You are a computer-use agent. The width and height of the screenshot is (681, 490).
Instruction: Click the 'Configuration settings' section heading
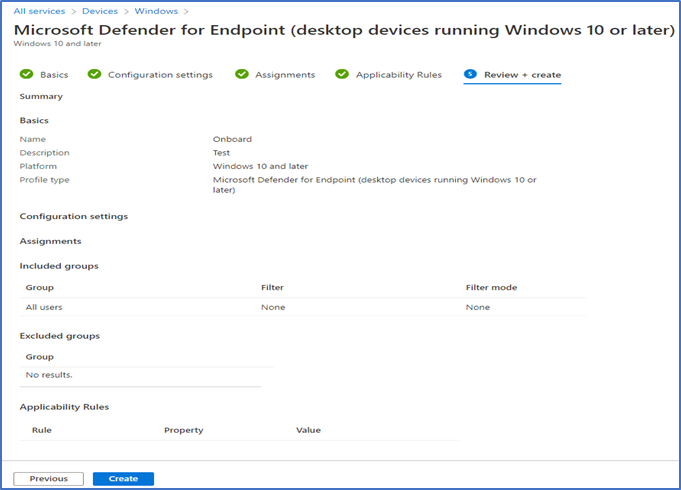(x=74, y=216)
